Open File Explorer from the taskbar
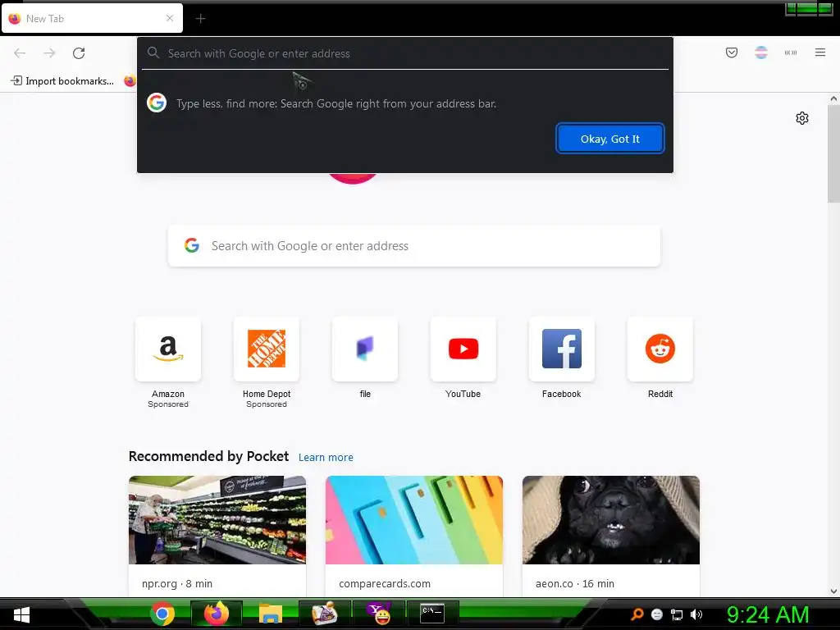The height and width of the screenshot is (630, 840). (x=271, y=614)
